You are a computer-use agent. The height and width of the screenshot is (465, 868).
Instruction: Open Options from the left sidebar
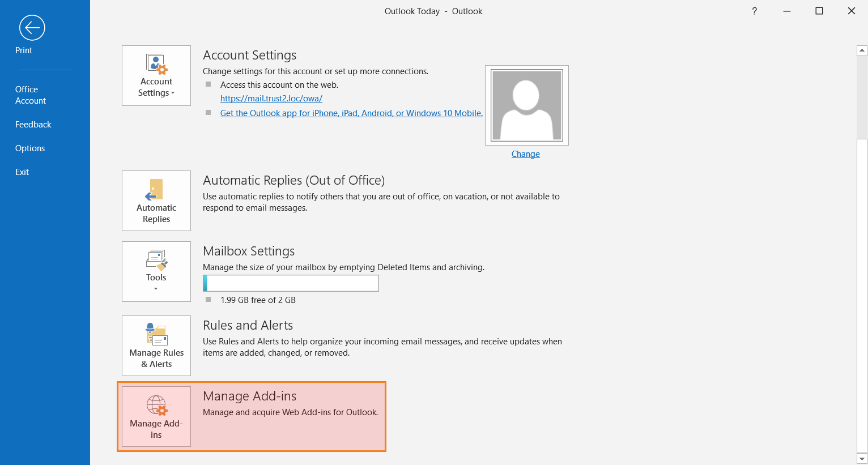click(30, 148)
